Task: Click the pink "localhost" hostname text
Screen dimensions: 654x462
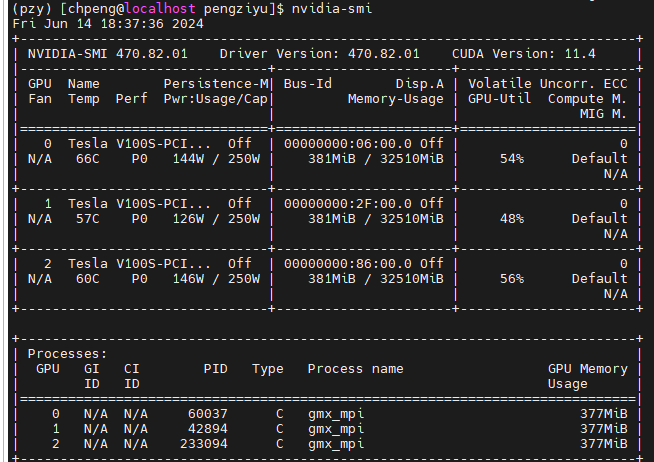Action: coord(160,8)
